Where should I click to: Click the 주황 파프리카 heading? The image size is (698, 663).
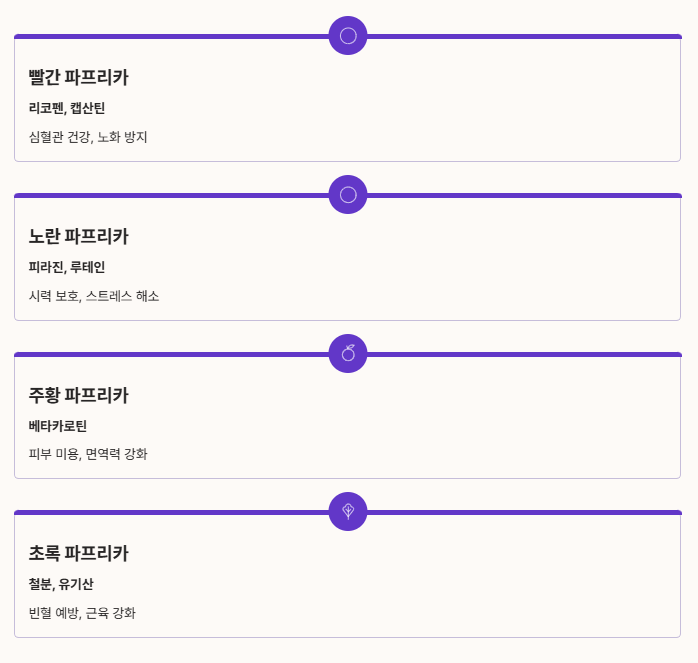click(78, 395)
